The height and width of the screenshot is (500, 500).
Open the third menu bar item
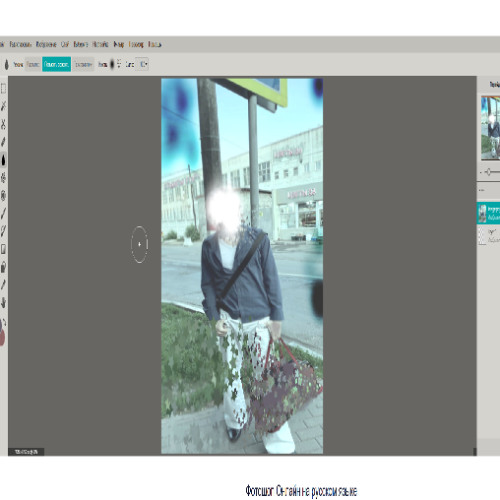pos(46,44)
